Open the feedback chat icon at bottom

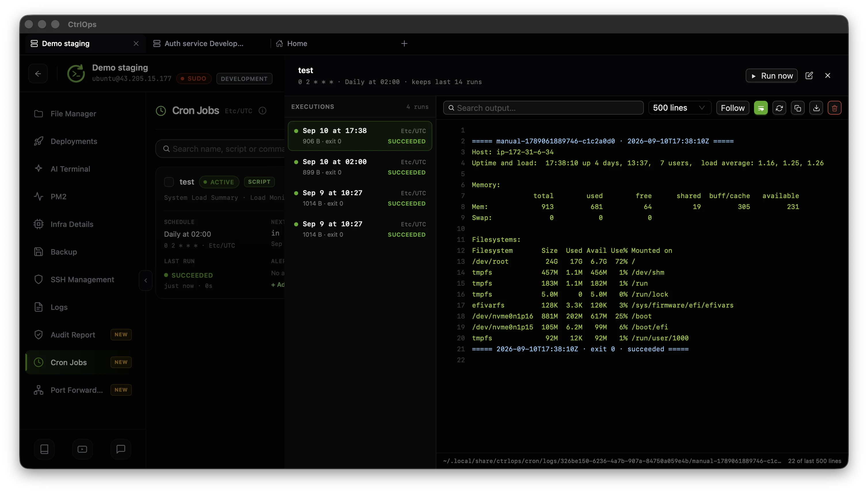121,449
